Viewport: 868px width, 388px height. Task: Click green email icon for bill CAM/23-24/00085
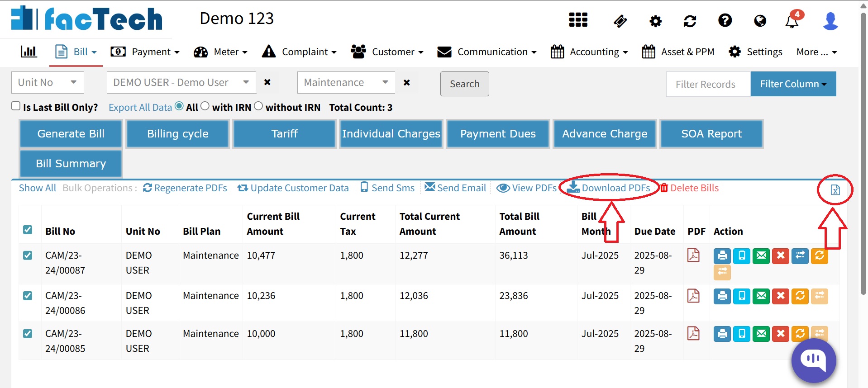click(x=761, y=334)
